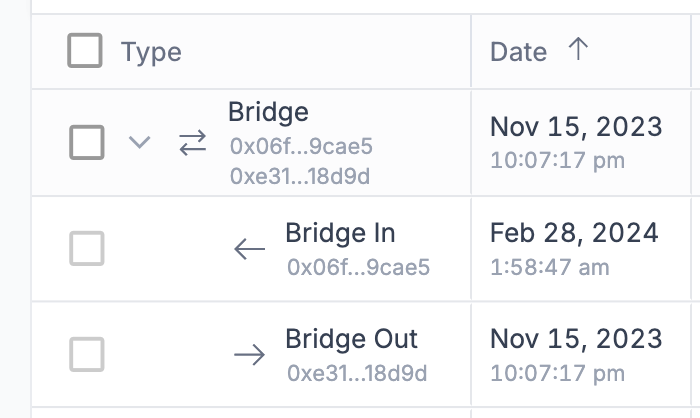
Task: Click the right arrow icon beside Bridge Out
Action: pyautogui.click(x=249, y=355)
